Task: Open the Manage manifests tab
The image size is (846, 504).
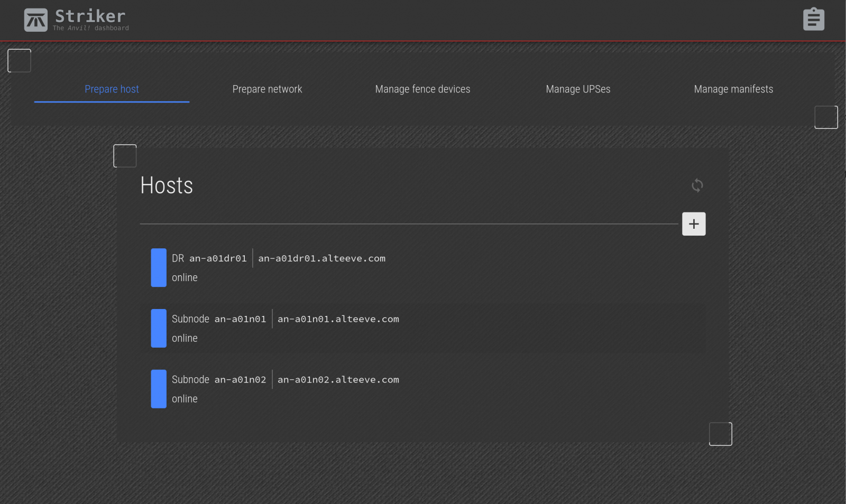Action: coord(733,89)
